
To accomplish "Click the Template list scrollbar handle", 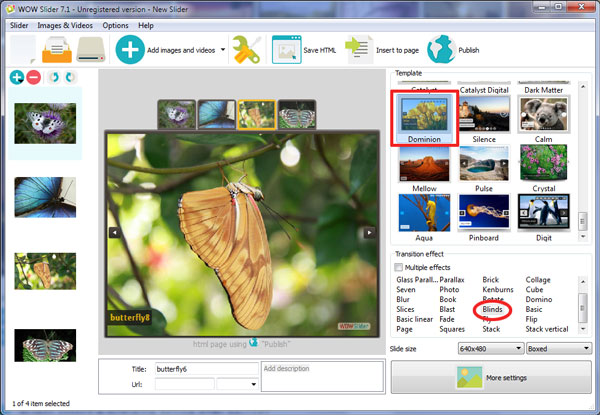I will click(x=582, y=221).
